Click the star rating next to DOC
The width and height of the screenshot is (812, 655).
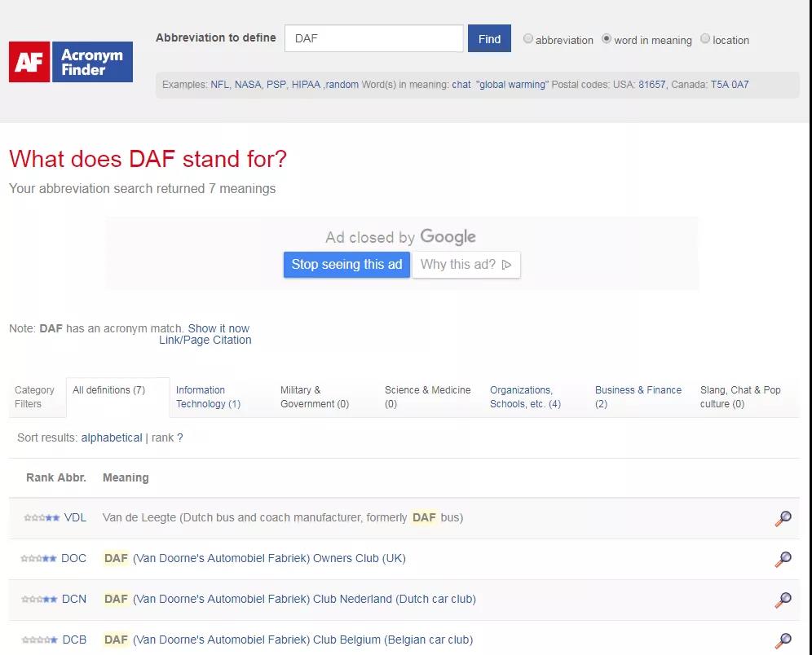(38, 558)
